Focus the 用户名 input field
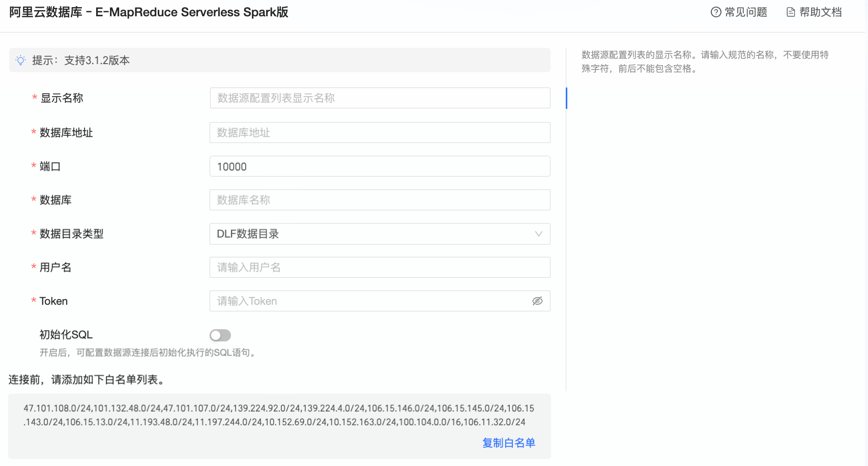This screenshot has height=466, width=868. pyautogui.click(x=380, y=268)
